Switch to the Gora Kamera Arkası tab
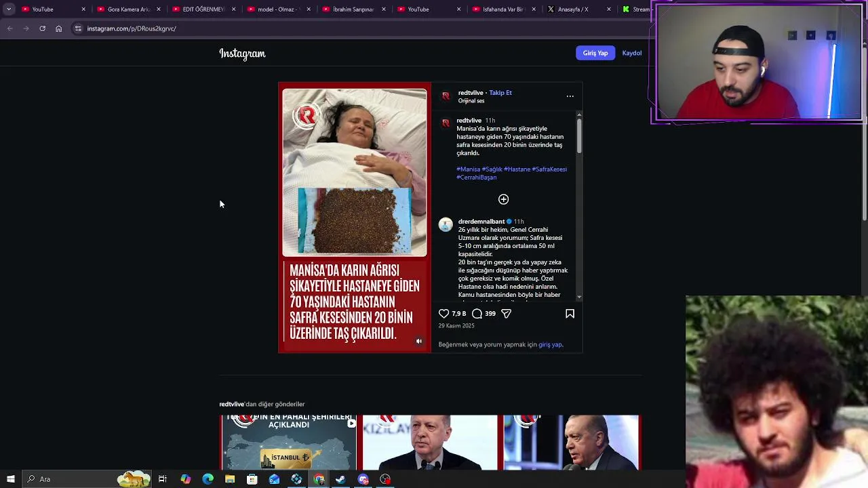 tap(129, 9)
